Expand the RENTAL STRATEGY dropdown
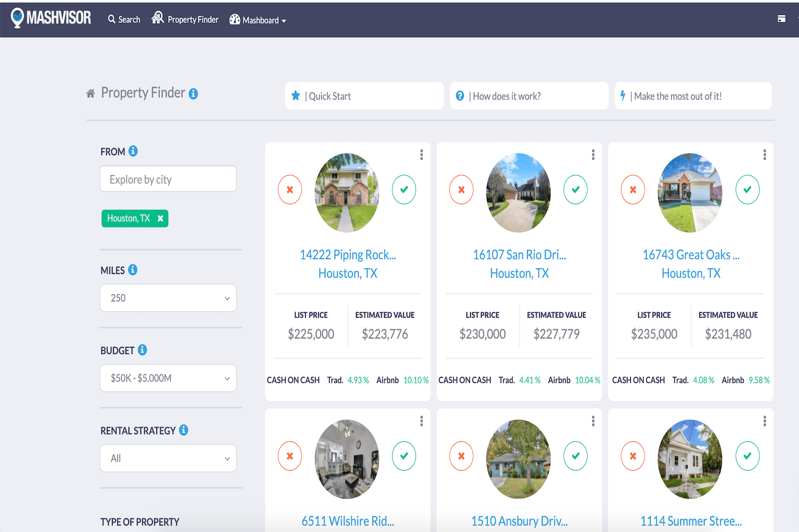Screen dimensions: 799x532 pos(168,458)
